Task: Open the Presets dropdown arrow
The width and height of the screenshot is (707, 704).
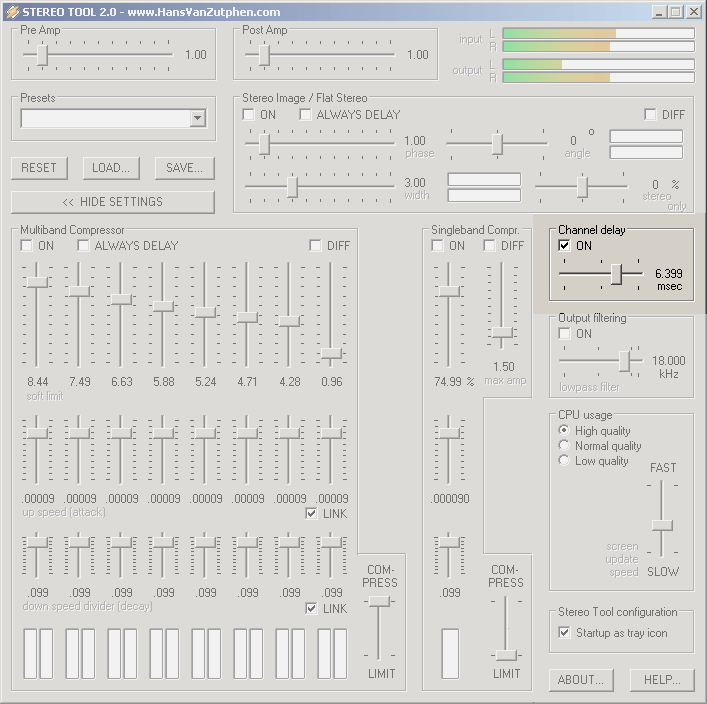Action: coord(197,119)
